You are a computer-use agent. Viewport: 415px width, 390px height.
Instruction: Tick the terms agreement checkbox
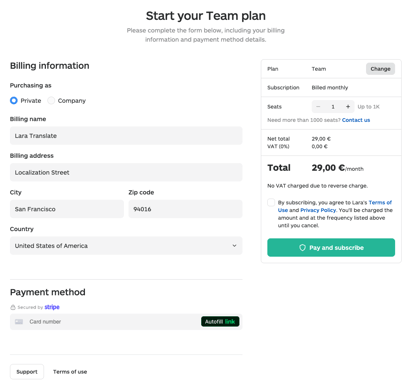point(271,202)
